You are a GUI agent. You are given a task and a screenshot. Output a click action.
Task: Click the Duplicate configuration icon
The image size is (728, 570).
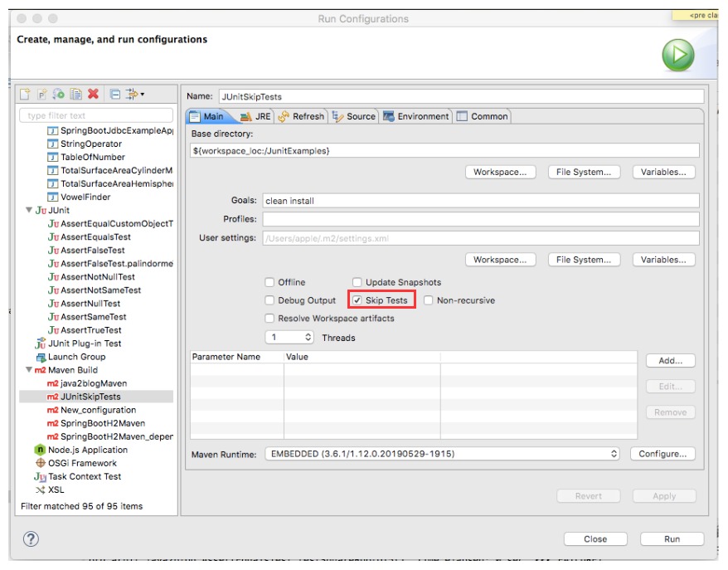tap(75, 95)
